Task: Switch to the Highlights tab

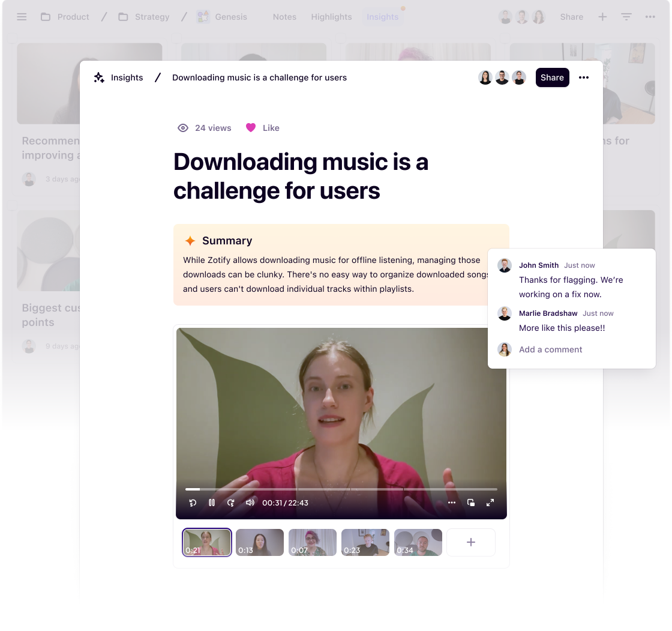Action: [331, 17]
